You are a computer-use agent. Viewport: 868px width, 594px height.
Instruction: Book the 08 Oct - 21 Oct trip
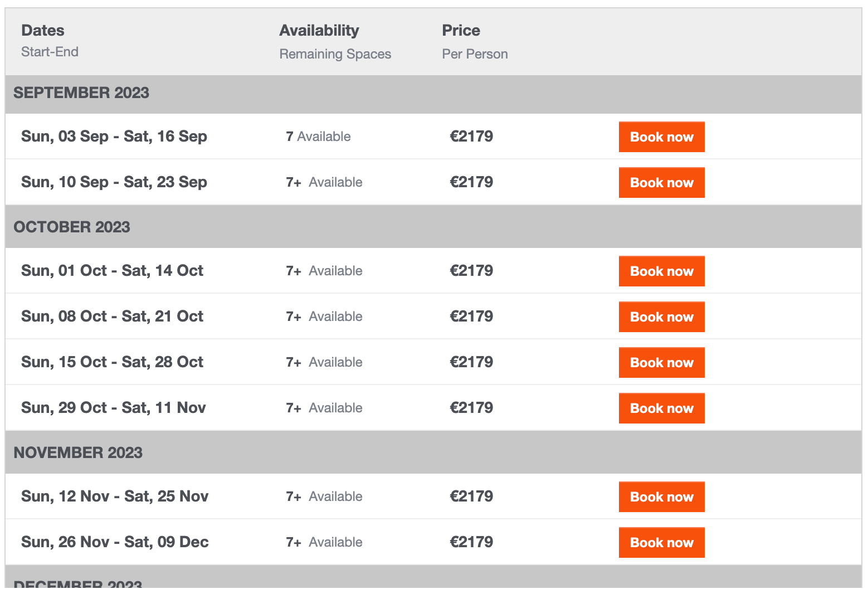coord(661,317)
